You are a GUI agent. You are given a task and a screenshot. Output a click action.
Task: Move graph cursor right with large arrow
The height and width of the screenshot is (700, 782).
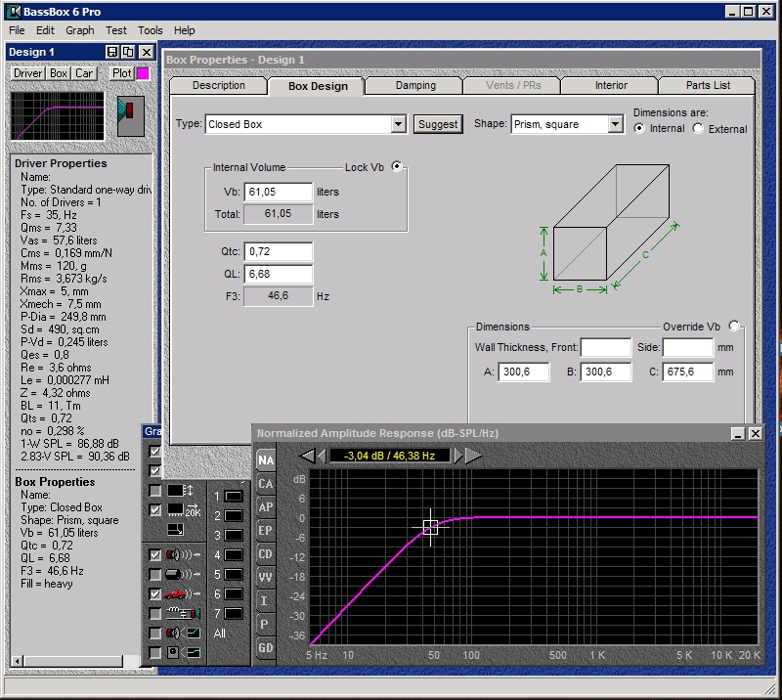474,456
